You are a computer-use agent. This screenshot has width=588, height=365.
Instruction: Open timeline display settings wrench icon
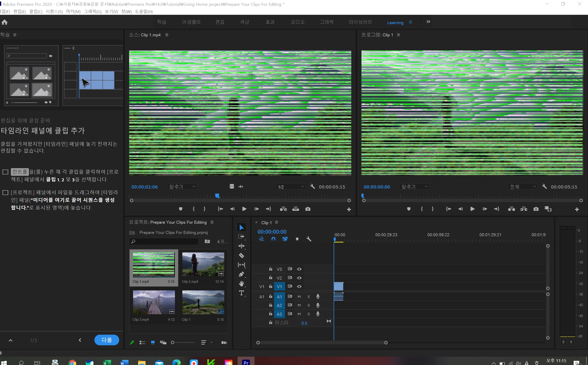click(309, 239)
